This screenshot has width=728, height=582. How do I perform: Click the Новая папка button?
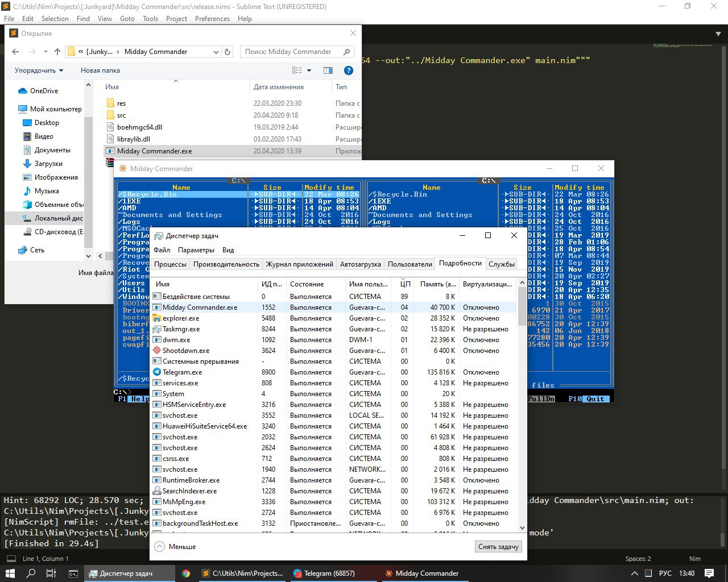(100, 70)
